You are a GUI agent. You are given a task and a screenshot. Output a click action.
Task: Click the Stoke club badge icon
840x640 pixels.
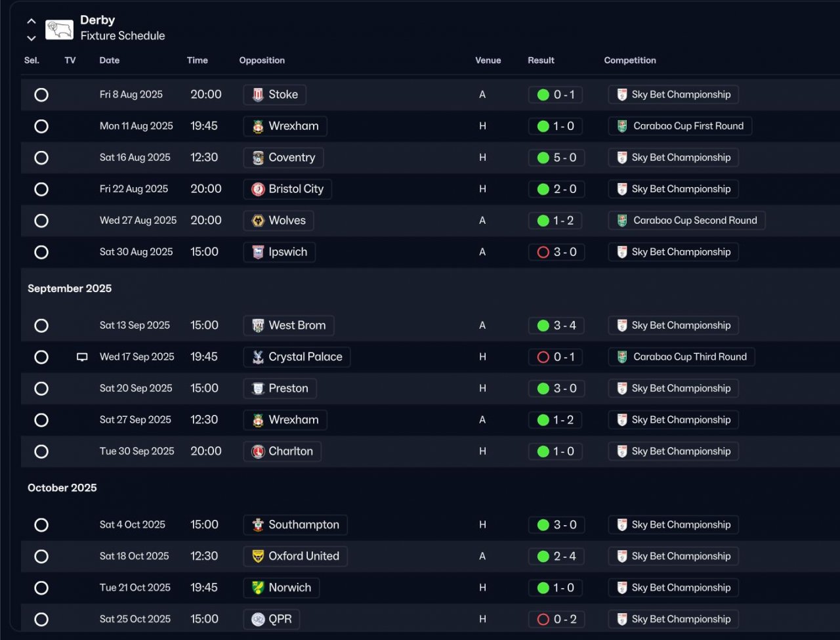pos(258,95)
